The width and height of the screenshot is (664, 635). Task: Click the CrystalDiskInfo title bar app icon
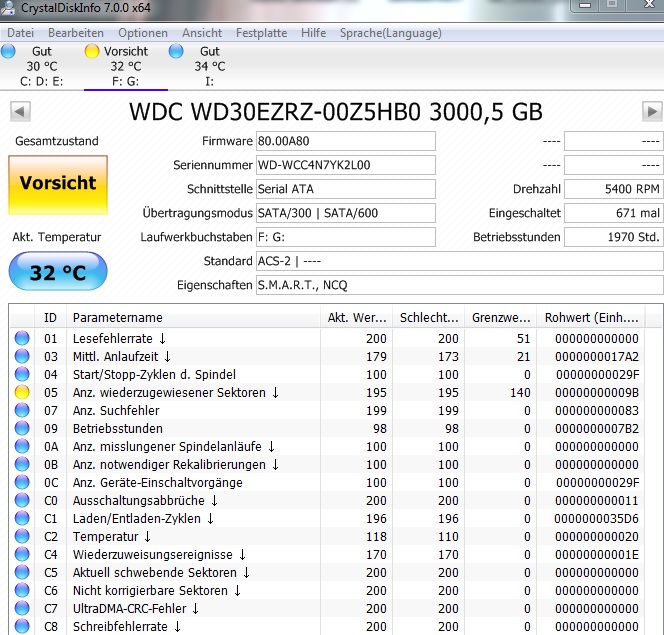(x=8, y=8)
